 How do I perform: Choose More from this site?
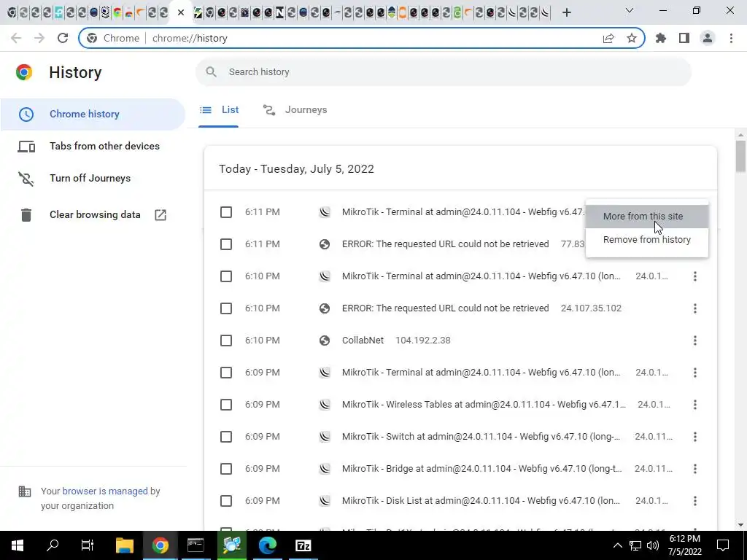pyautogui.click(x=647, y=216)
